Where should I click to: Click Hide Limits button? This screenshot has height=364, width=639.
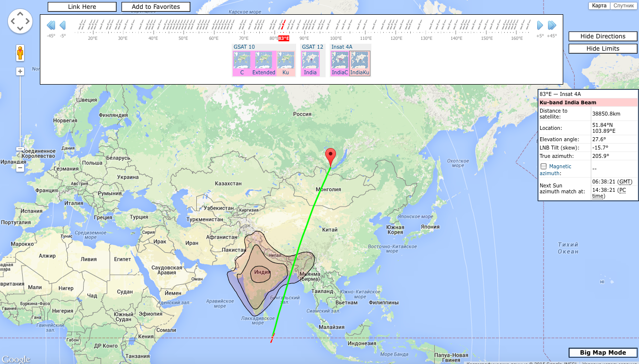[x=603, y=49]
